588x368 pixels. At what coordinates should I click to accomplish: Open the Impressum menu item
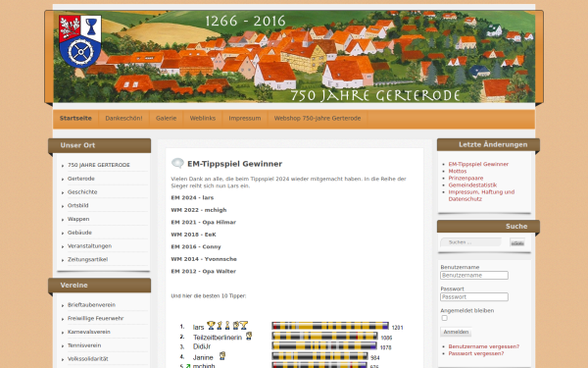[245, 119]
